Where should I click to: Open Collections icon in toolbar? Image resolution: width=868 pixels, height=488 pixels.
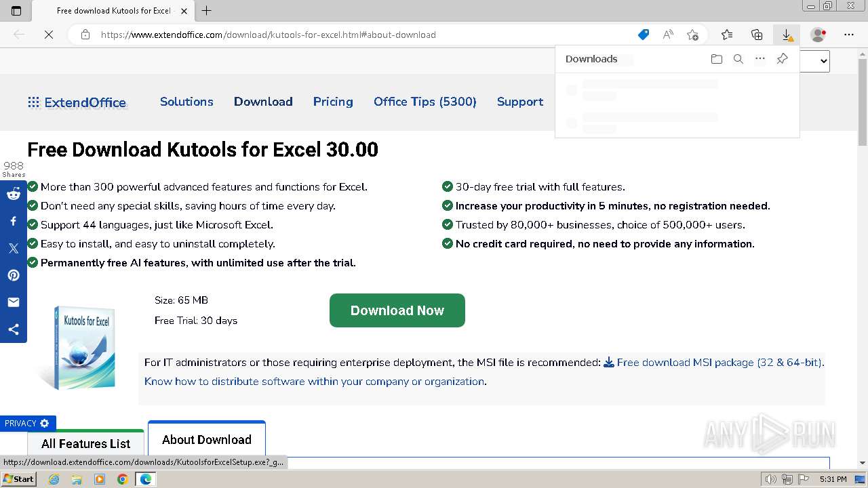(x=757, y=35)
